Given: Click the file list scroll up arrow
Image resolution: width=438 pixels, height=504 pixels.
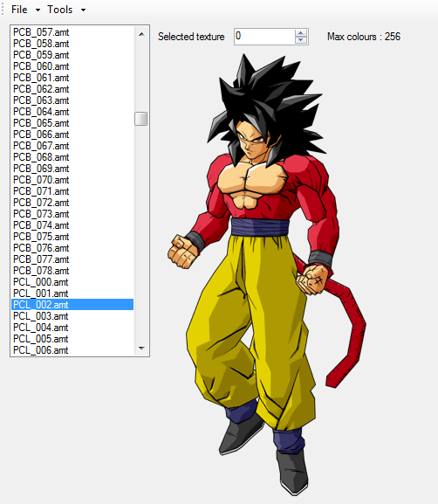Looking at the screenshot, I should click(x=141, y=34).
